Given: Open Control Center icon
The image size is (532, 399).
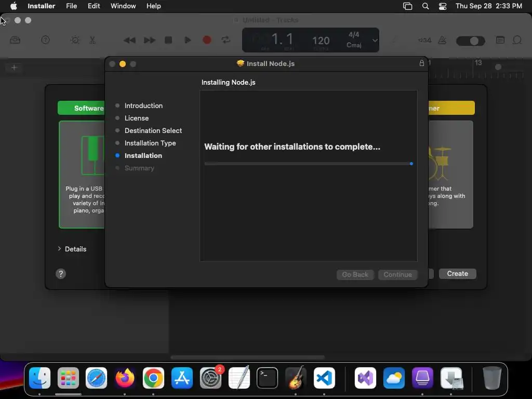Looking at the screenshot, I should coord(443,6).
